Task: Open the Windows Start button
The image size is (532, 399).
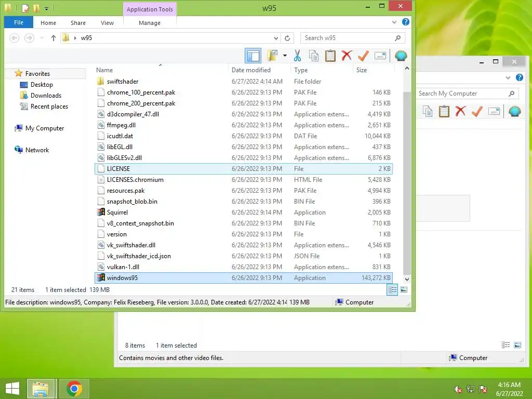Action: tap(12, 389)
